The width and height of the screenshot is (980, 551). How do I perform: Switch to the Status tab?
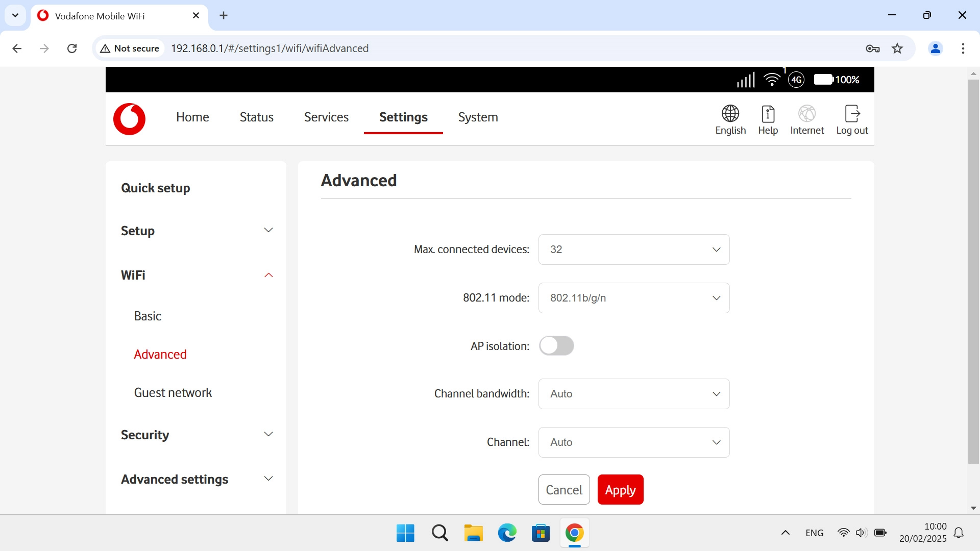pyautogui.click(x=256, y=117)
